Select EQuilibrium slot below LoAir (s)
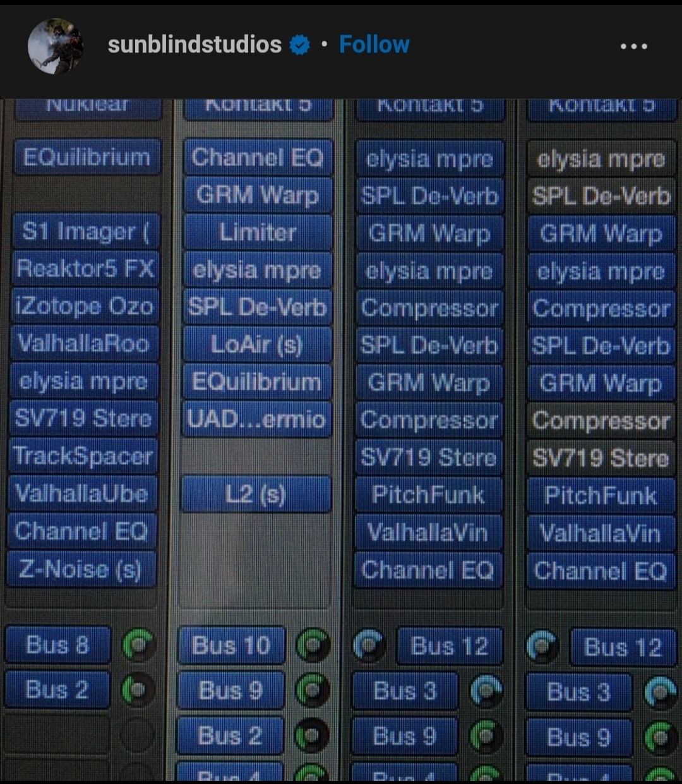The height and width of the screenshot is (784, 682). click(x=257, y=382)
